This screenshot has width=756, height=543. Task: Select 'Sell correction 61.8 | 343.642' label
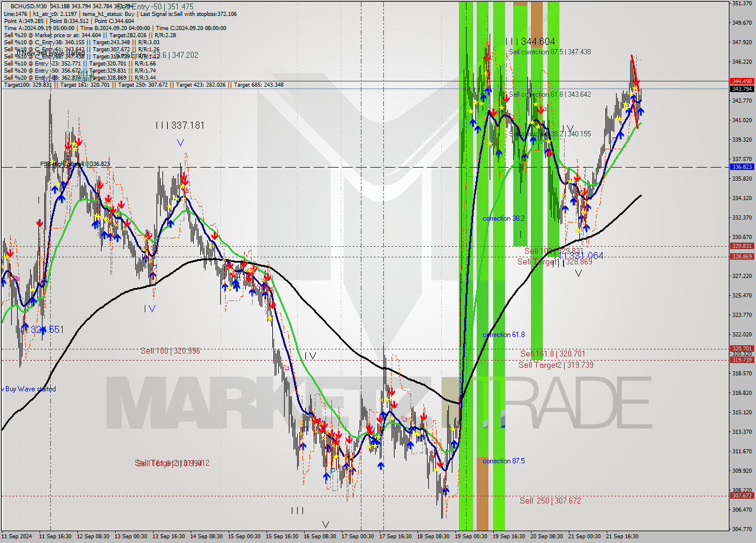550,94
